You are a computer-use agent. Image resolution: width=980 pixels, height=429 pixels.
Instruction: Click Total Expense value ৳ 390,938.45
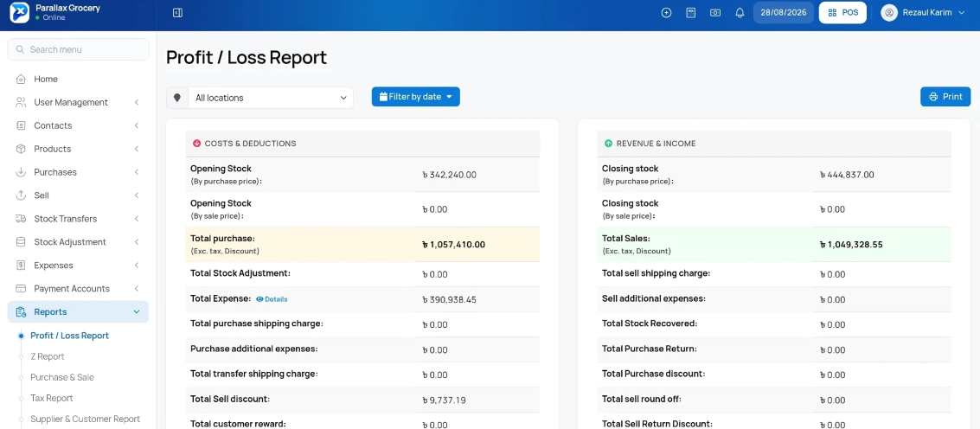click(450, 299)
